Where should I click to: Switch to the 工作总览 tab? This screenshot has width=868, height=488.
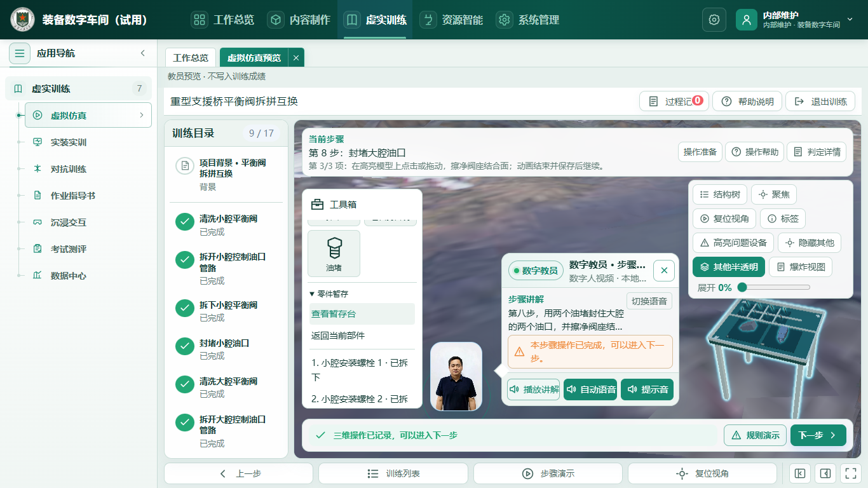coord(191,57)
